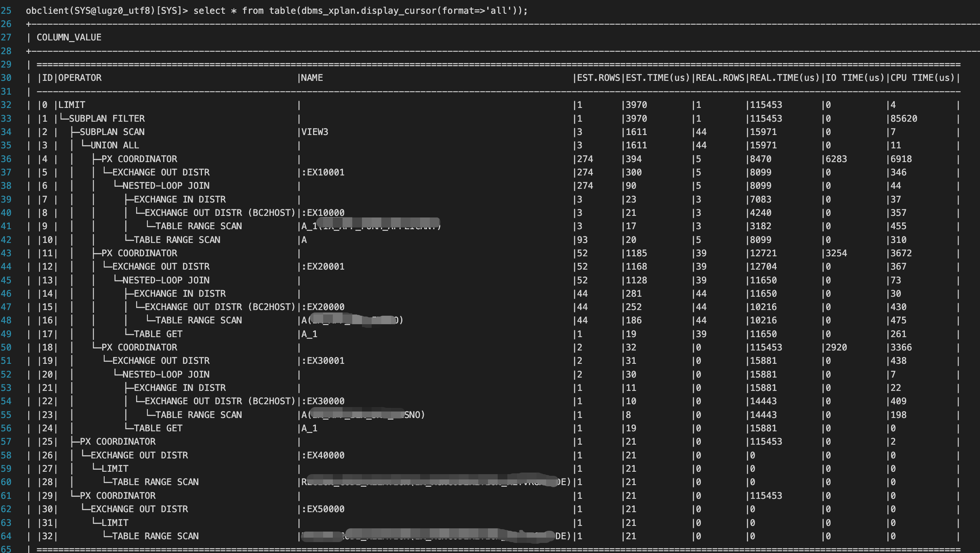The image size is (980, 553).
Task: Click the EST.ROWS column header
Action: click(x=598, y=78)
